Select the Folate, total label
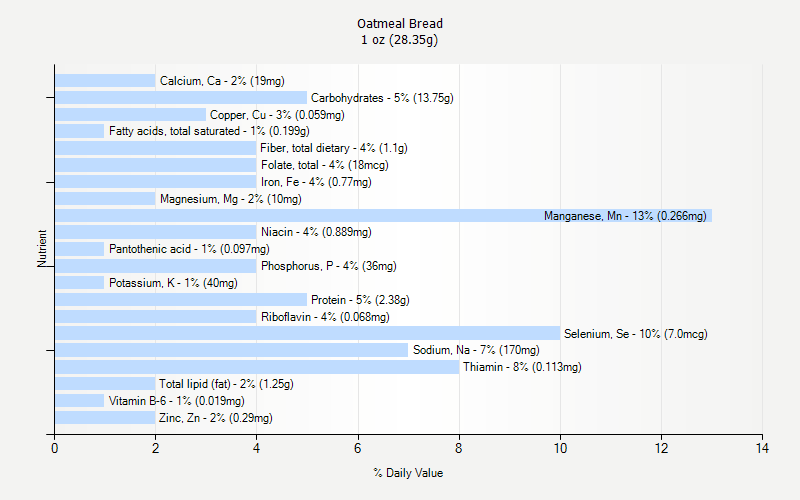 pyautogui.click(x=325, y=165)
